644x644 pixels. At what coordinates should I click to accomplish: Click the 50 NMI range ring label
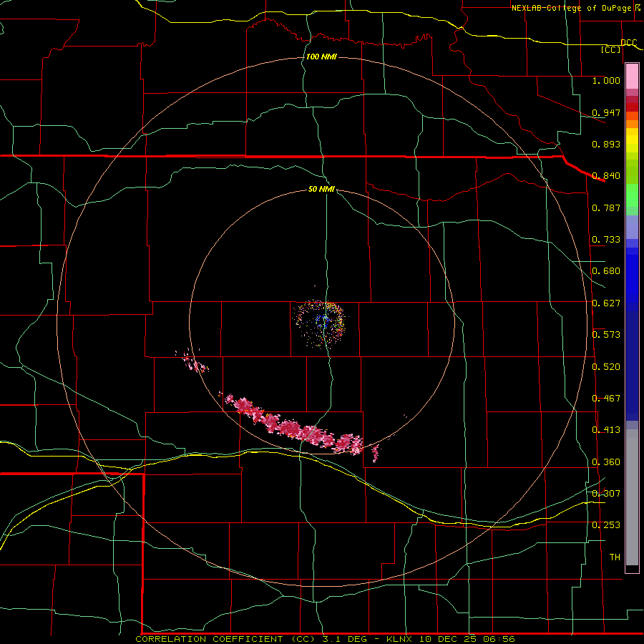point(321,189)
